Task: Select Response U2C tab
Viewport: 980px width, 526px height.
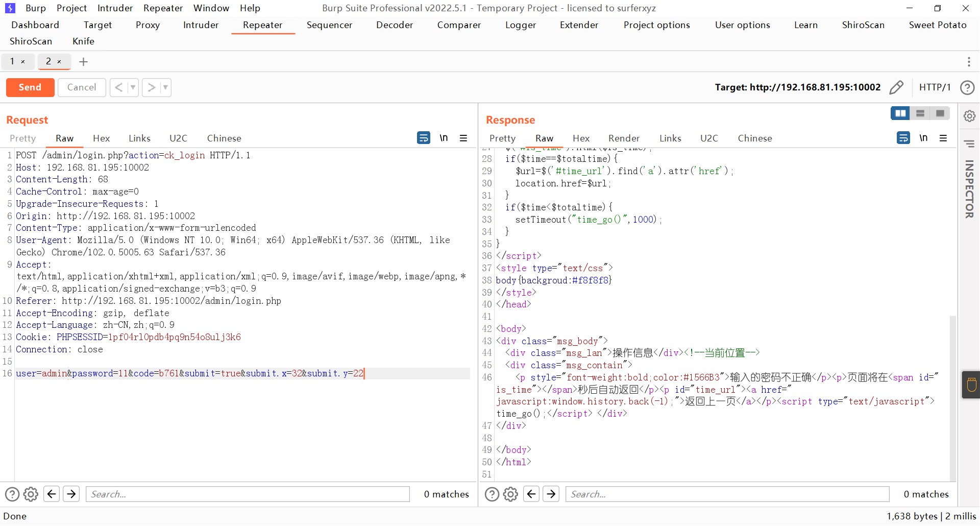Action: 709,138
